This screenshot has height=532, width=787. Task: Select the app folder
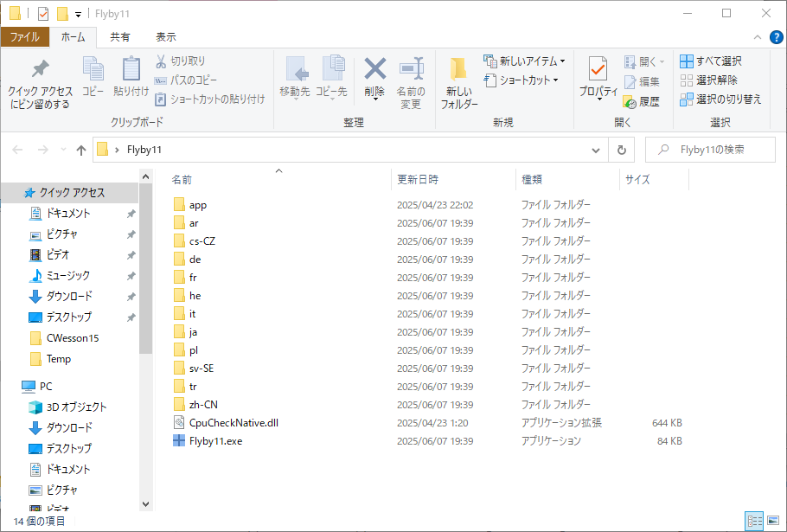point(190,205)
